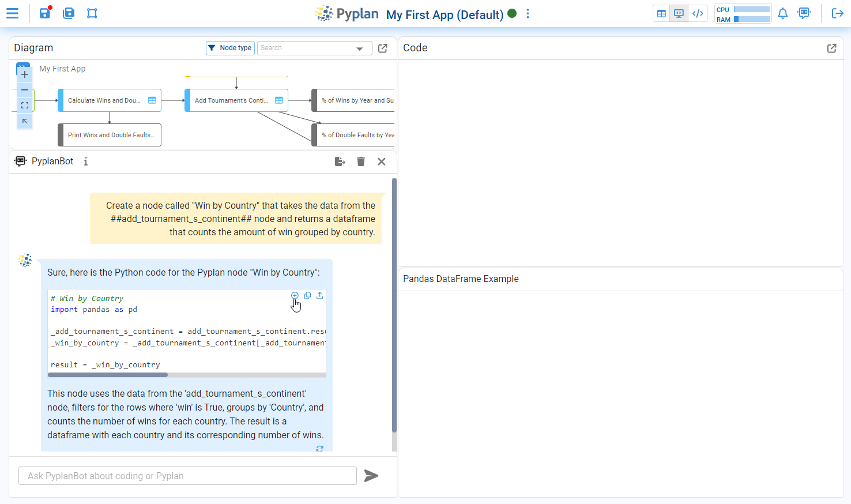Viewport: 851px width, 504px height.
Task: Switch to the code-only view
Action: [x=698, y=13]
